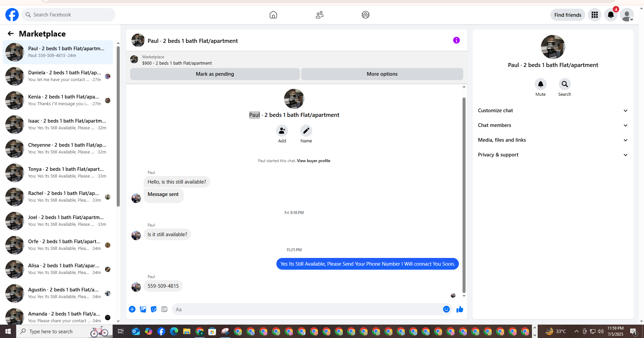644x338 pixels.
Task: Open Isaac's conversation in the list
Action: click(x=58, y=125)
